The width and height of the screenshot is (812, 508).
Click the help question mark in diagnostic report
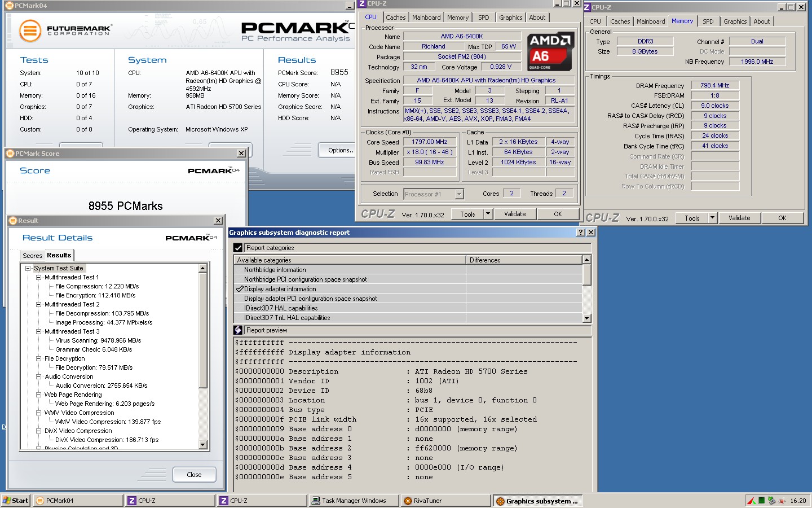click(581, 233)
